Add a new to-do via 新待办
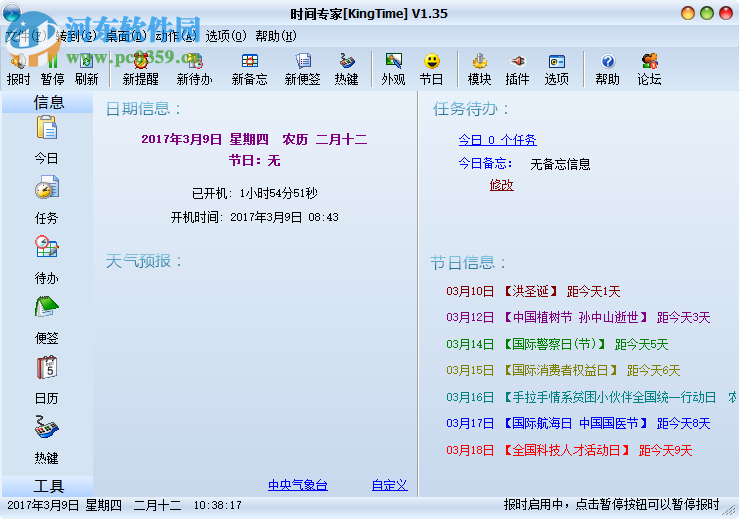The height and width of the screenshot is (519, 739). pyautogui.click(x=195, y=69)
